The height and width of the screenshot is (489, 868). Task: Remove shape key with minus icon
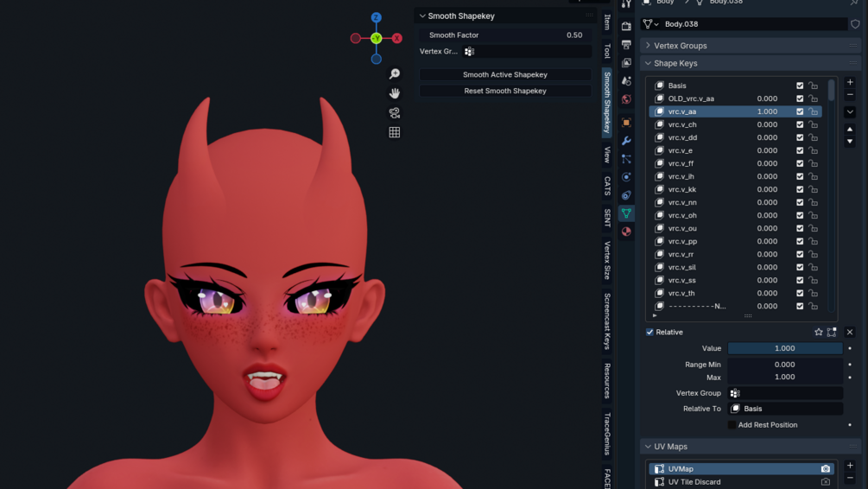coord(850,95)
